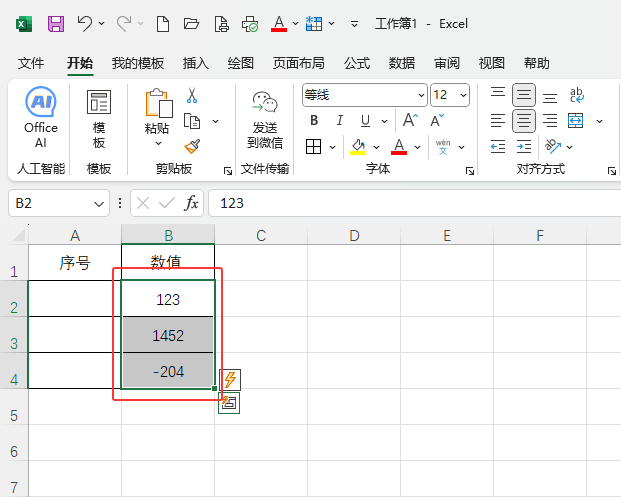Click the Merge & Center button
621x497 pixels.
pyautogui.click(x=575, y=121)
